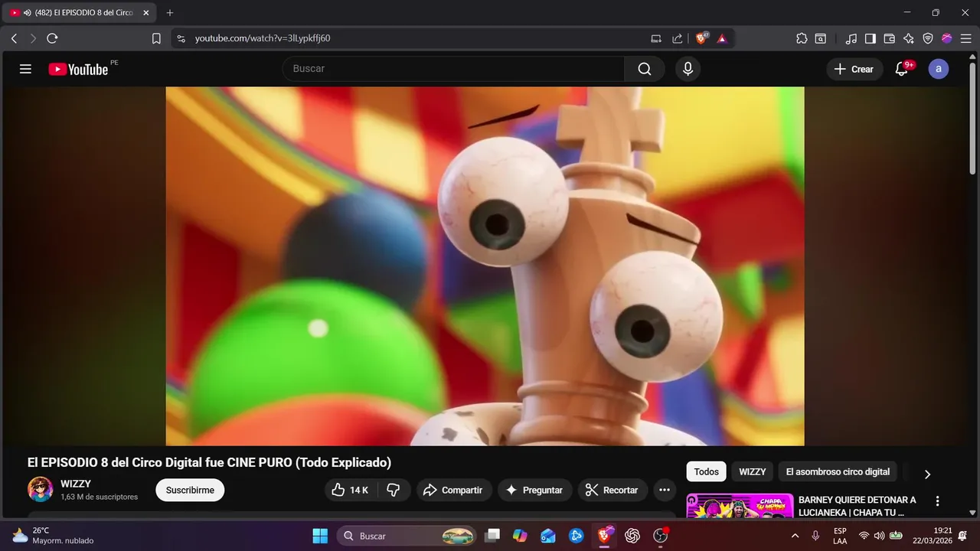Reload the page with the refresh icon
This screenshot has height=551, width=980.
click(x=52, y=38)
